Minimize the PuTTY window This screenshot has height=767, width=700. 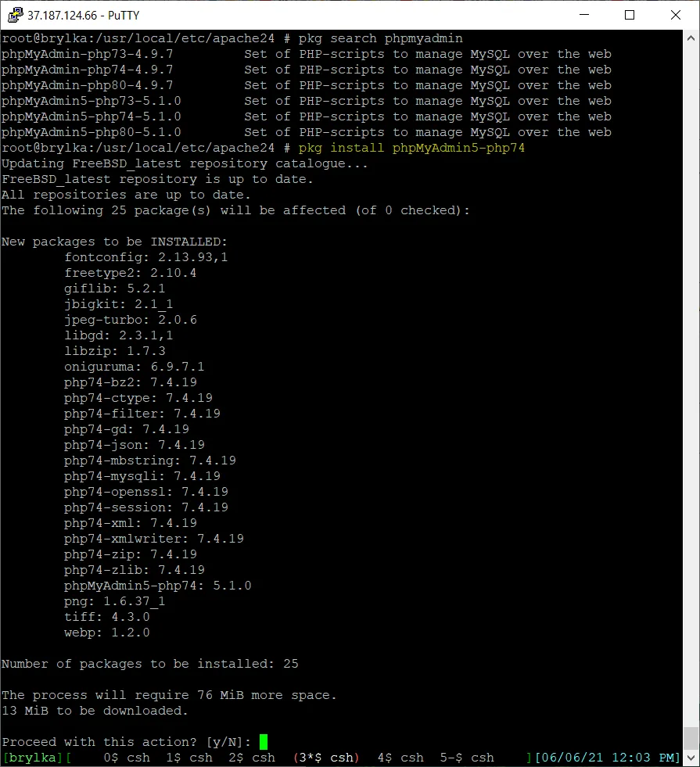point(584,15)
